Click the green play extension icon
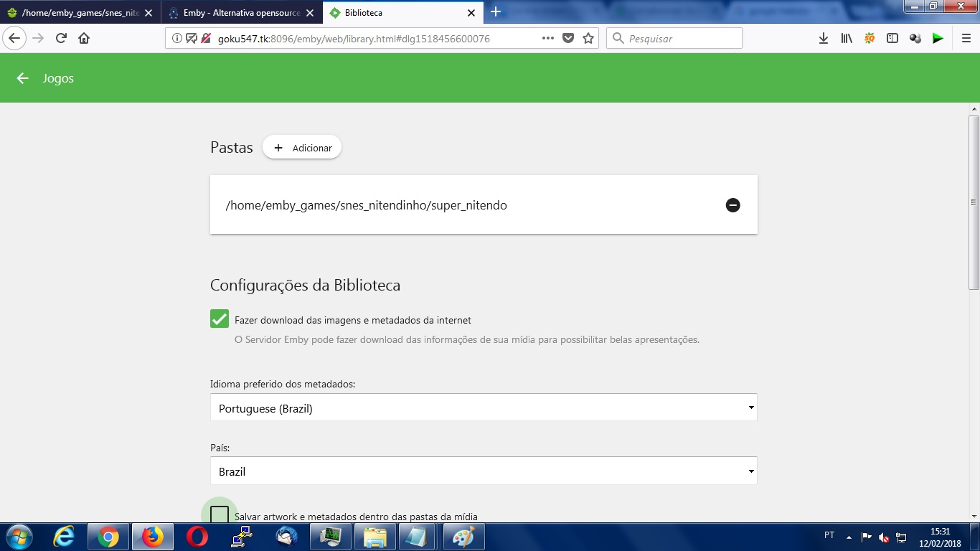 coord(938,39)
